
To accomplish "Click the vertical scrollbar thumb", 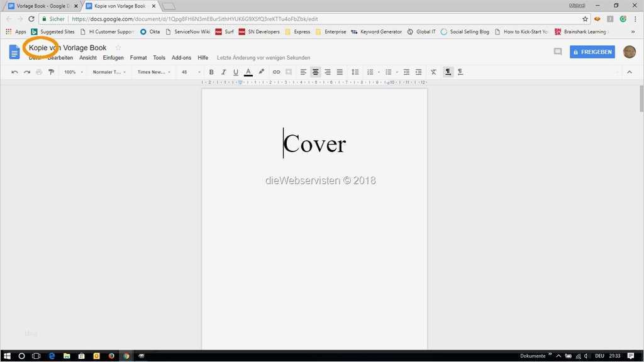I will click(x=641, y=99).
